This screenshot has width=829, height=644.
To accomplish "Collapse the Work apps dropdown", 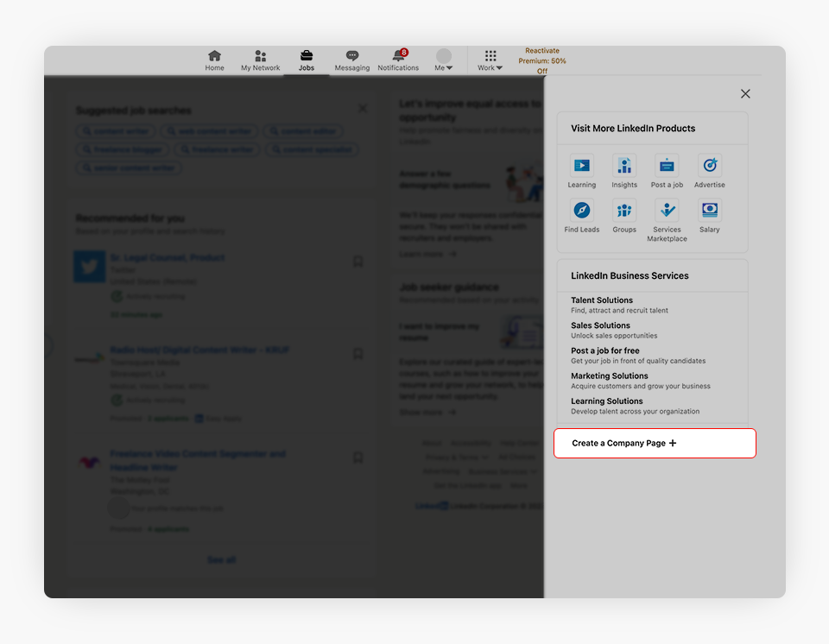I will 490,60.
